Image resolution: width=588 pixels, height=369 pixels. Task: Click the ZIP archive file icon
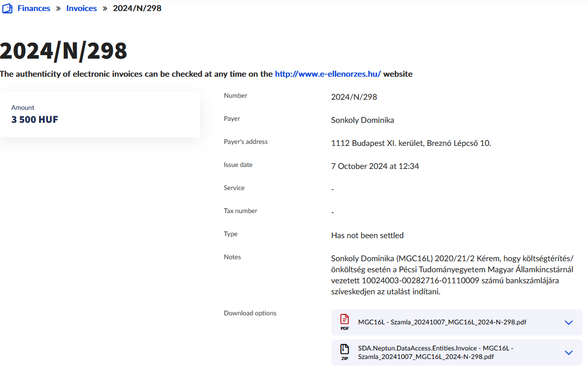(344, 352)
